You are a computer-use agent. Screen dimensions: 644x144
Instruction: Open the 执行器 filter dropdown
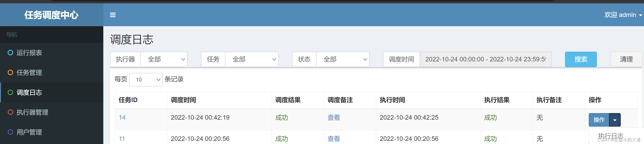[x=164, y=60]
